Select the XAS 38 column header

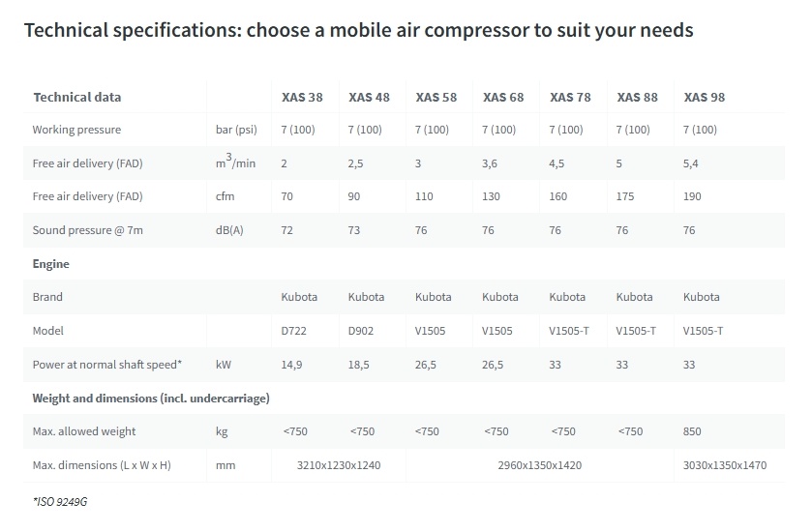tap(302, 97)
